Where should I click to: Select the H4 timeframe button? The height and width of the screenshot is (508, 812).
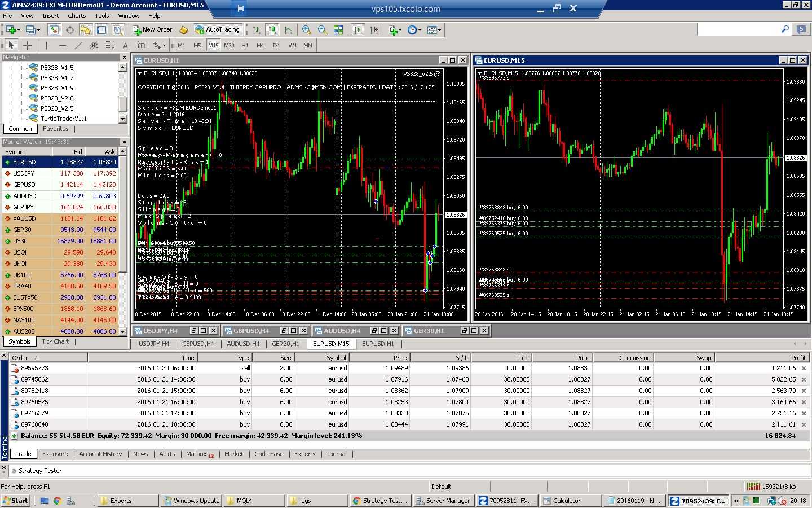point(260,45)
